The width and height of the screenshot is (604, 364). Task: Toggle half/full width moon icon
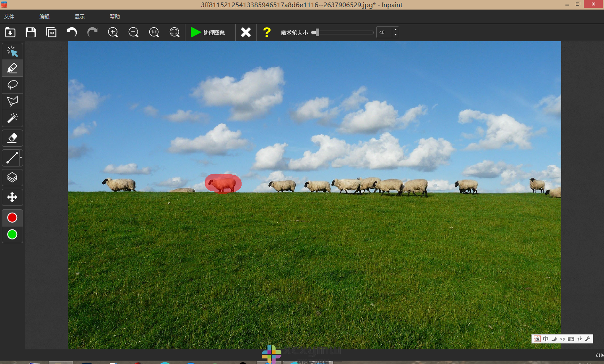pos(554,339)
